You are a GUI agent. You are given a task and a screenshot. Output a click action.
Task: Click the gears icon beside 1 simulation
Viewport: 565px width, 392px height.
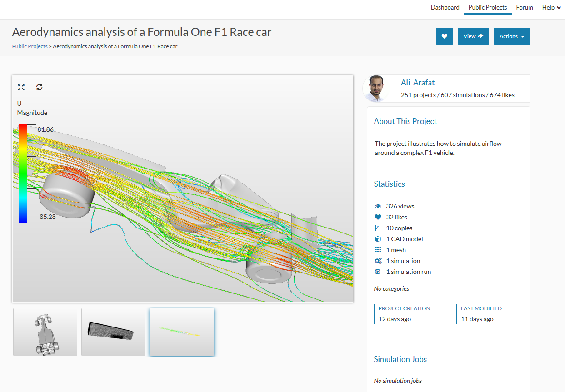coord(378,261)
